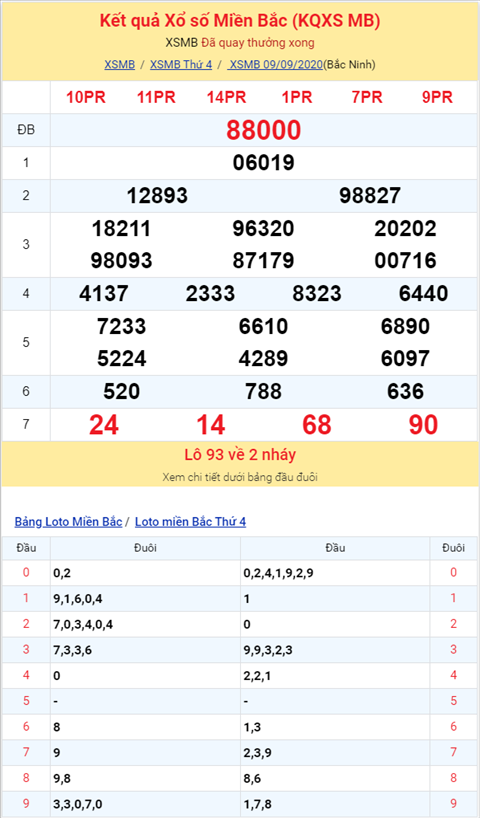
Task: Click seventh prize number 24
Action: [x=104, y=425]
